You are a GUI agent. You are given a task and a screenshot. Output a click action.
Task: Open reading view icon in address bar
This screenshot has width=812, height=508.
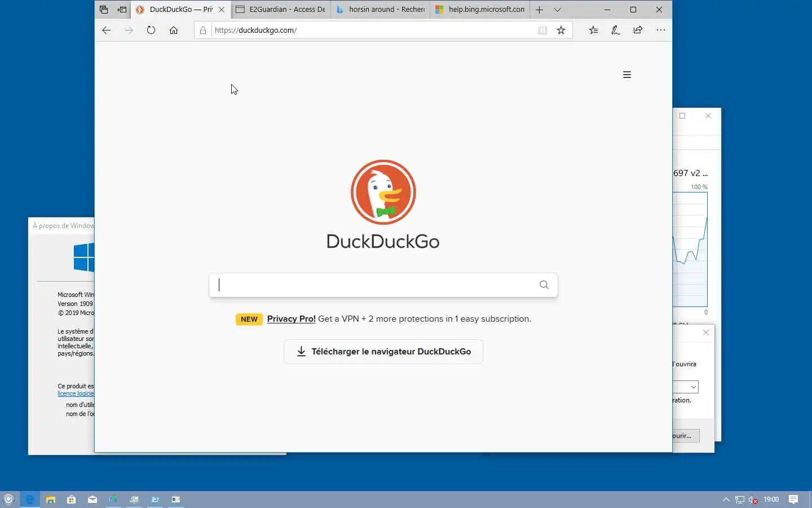542,30
